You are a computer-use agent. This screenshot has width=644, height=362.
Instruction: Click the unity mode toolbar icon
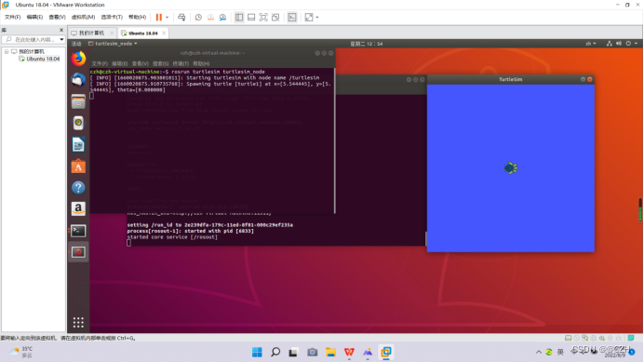(275, 18)
